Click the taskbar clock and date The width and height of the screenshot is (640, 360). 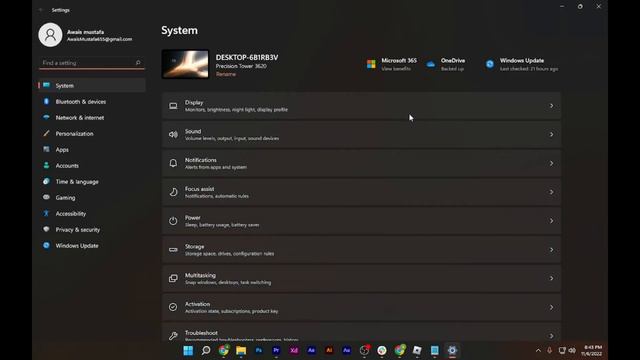pos(592,350)
